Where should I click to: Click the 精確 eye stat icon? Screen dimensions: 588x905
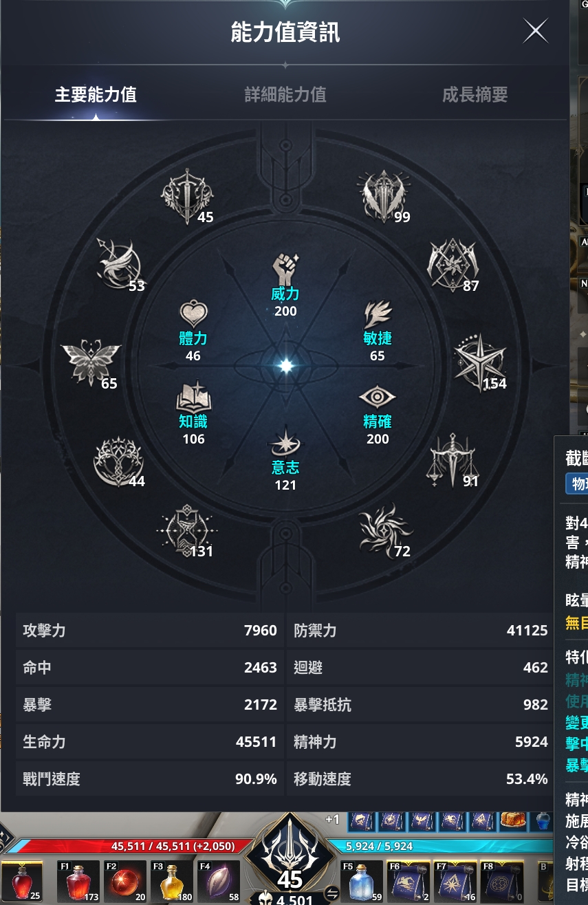[x=378, y=397]
